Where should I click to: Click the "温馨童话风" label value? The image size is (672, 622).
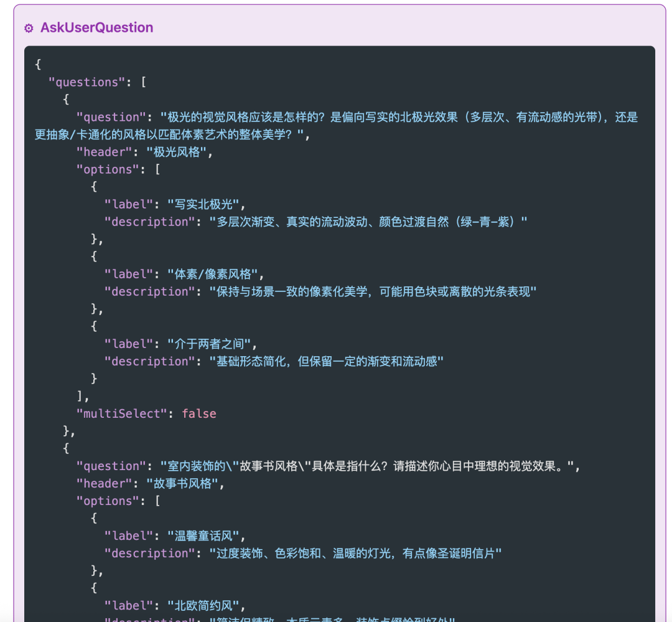click(203, 536)
